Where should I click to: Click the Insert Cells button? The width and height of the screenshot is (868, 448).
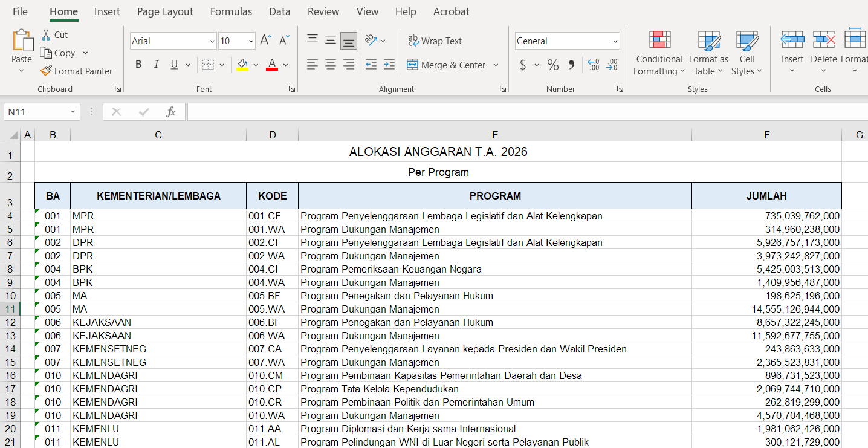click(x=792, y=51)
